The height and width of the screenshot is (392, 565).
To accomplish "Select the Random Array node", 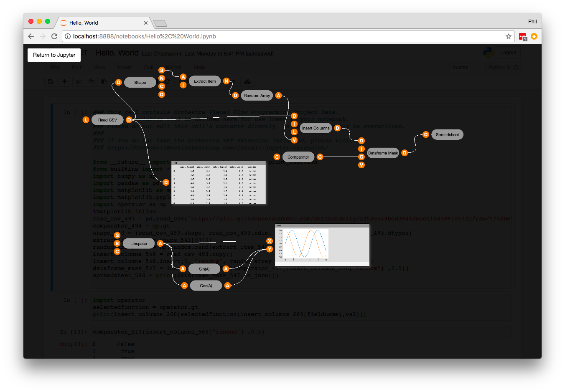I will (x=257, y=96).
